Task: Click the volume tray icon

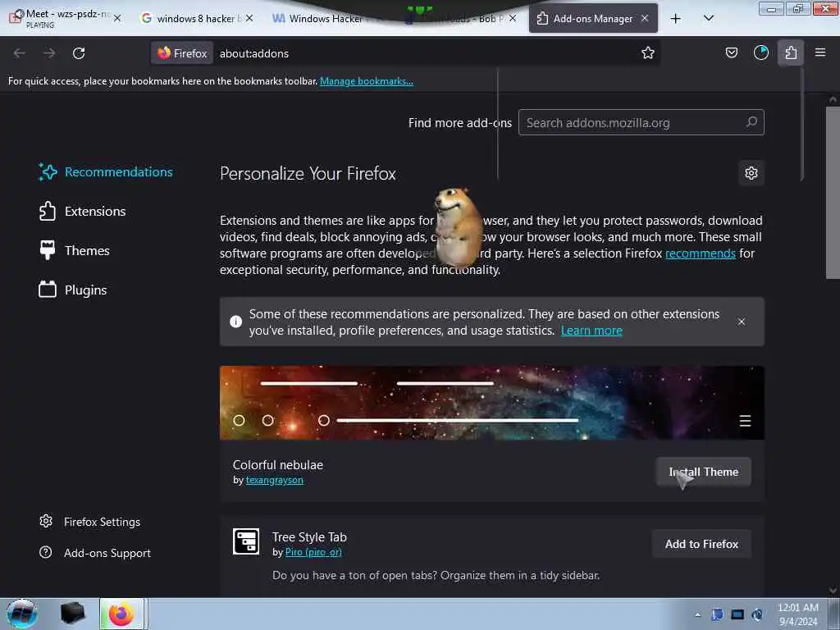Action: (x=757, y=614)
